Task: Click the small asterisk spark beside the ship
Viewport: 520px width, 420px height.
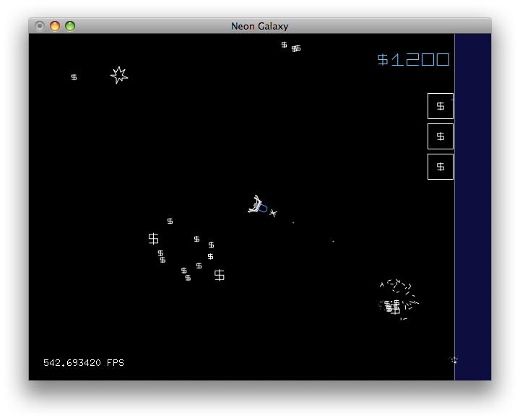Action: point(273,213)
